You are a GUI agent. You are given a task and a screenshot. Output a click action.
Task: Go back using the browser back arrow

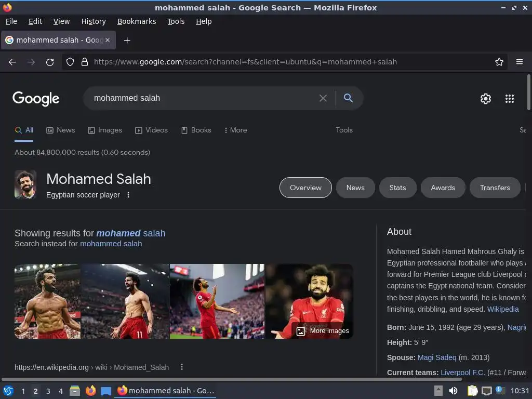[x=12, y=62]
